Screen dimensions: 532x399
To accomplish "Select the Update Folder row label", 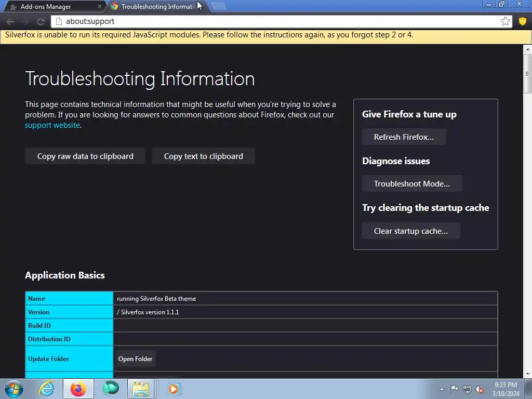I will tap(48, 359).
